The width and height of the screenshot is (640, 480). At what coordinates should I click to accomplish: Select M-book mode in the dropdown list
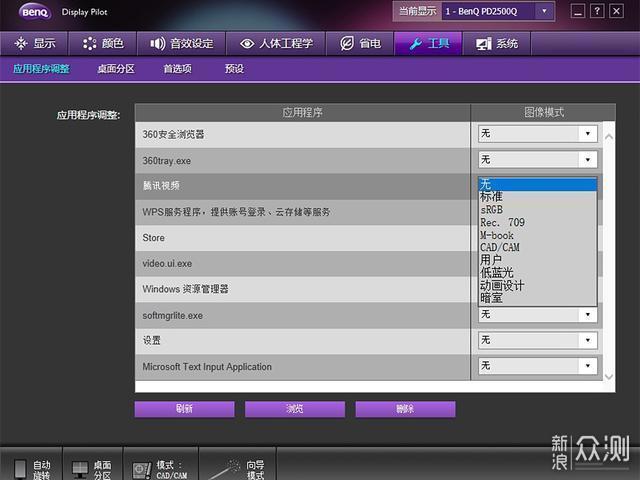click(x=538, y=235)
